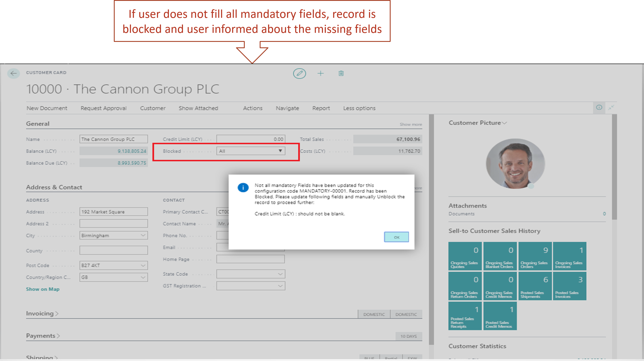The width and height of the screenshot is (644, 361).
Task: Click the blue info icon in the dialog
Action: tap(243, 187)
